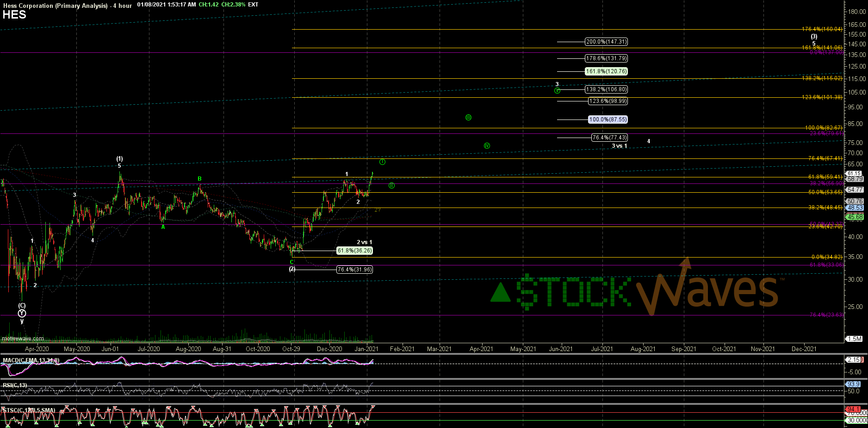The image size is (868, 428).
Task: Select the green C wave label
Action: coord(292,262)
